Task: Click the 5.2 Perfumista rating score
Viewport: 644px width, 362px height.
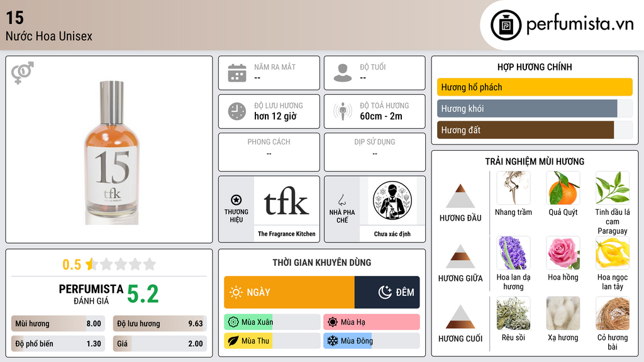Action: tap(143, 294)
